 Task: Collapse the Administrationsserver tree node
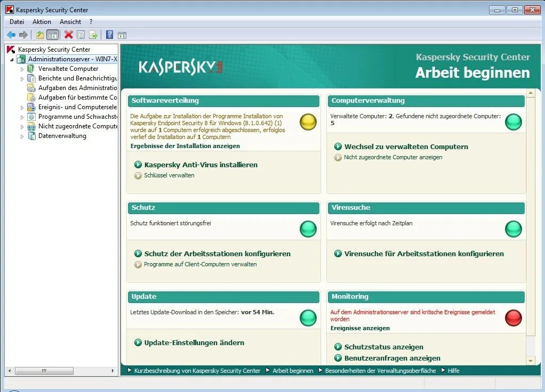pos(12,59)
